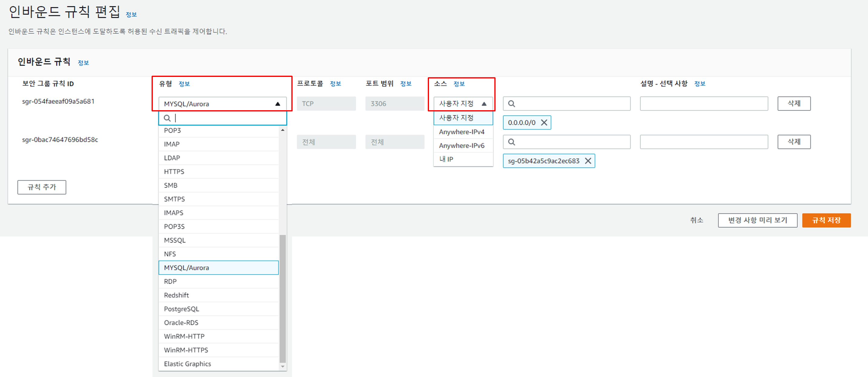Image resolution: width=868 pixels, height=377 pixels.
Task: Collapse the MYSQL/Aurora type dropdown
Action: pyautogui.click(x=277, y=104)
